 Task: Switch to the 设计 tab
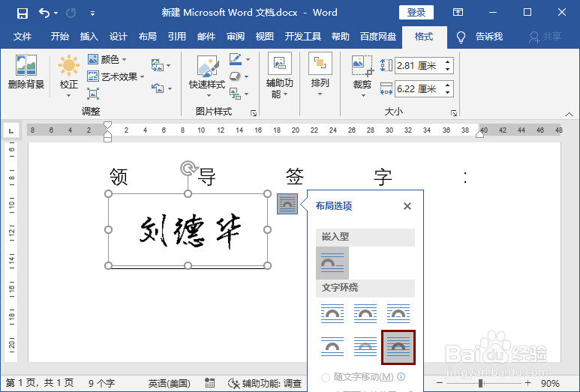click(118, 37)
